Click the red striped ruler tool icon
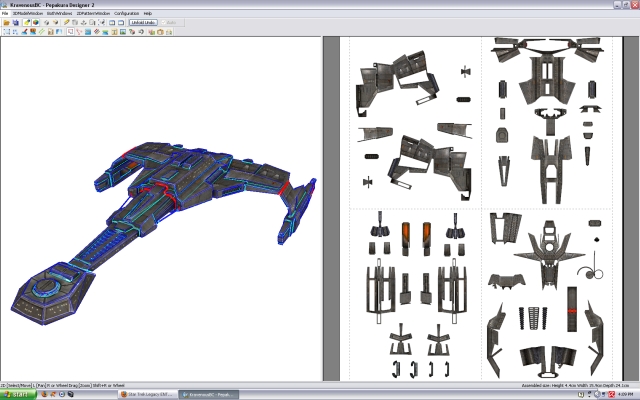This screenshot has height=400, width=640. (97, 31)
